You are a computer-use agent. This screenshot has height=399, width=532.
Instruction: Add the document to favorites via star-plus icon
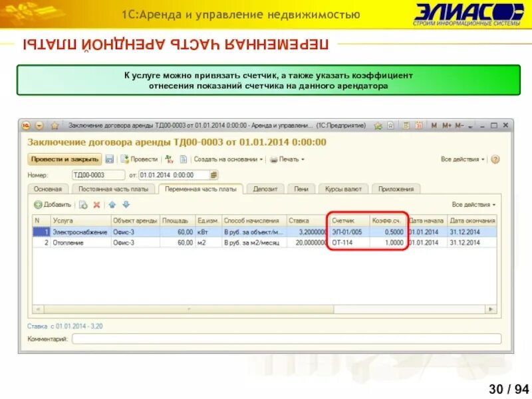point(378,126)
